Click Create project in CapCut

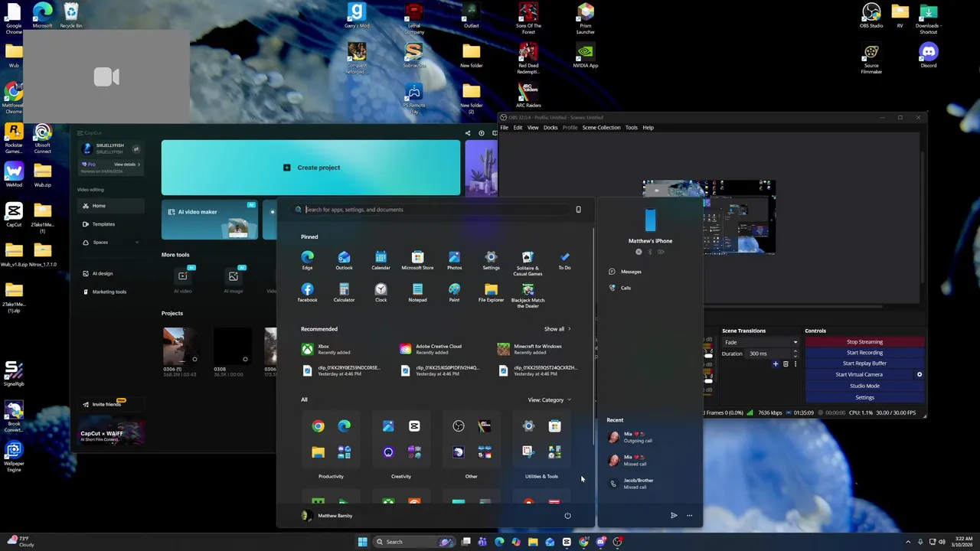pos(311,168)
